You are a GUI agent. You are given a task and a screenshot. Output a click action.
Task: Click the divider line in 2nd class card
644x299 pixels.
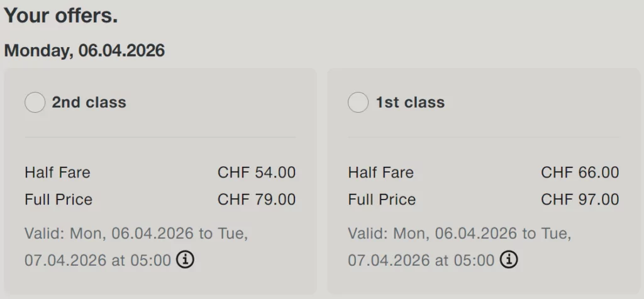[160, 137]
